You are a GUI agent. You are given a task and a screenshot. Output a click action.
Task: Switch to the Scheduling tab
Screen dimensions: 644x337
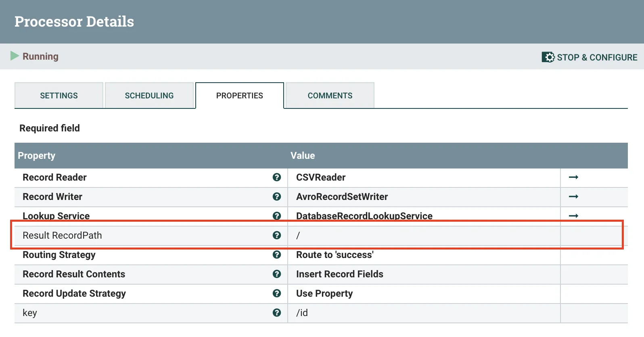(x=149, y=96)
